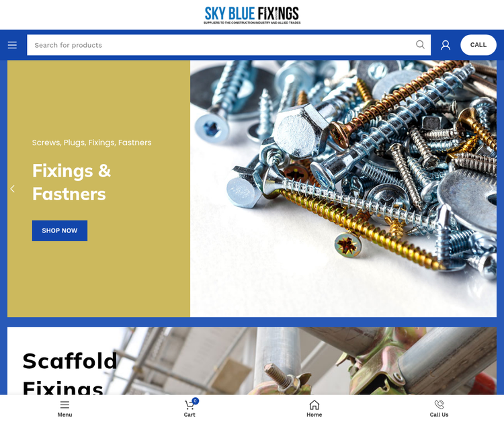Open the cart icon in bottom bar
Viewport: 504px width, 422px height.
point(190,405)
